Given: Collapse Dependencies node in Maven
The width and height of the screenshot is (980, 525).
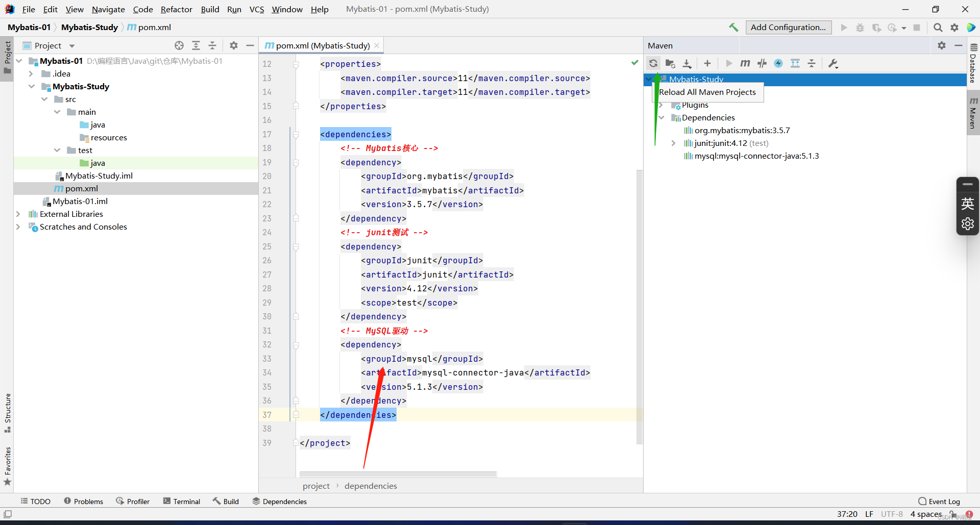Looking at the screenshot, I should (x=661, y=118).
